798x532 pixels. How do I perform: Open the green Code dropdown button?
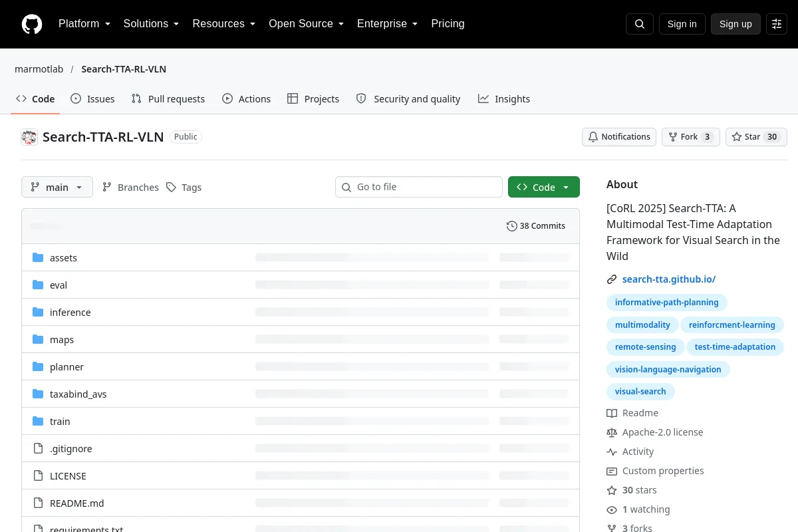[x=544, y=188]
